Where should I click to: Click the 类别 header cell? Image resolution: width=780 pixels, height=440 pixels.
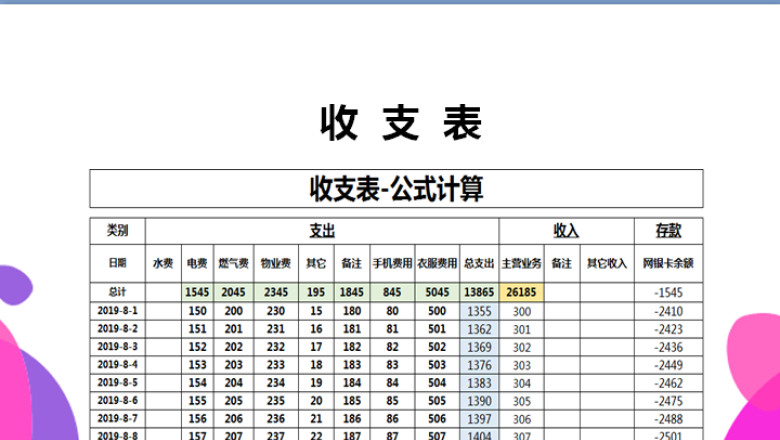tap(117, 231)
